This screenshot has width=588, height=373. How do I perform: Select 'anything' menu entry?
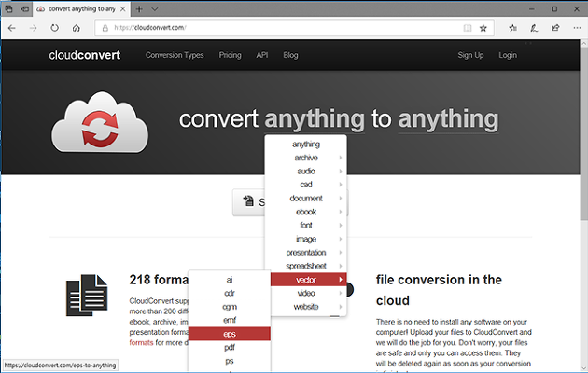pyautogui.click(x=305, y=145)
